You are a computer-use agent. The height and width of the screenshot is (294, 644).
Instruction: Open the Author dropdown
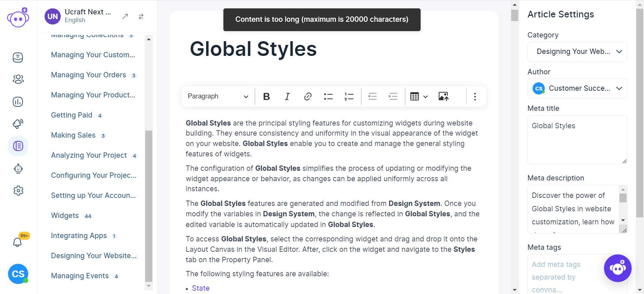click(x=577, y=88)
